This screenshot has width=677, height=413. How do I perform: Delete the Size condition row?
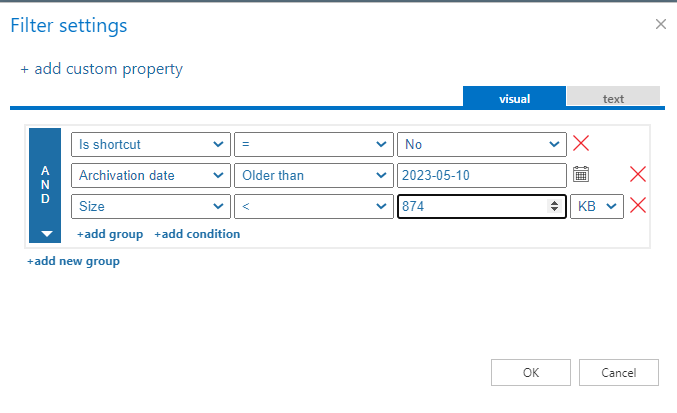(638, 206)
